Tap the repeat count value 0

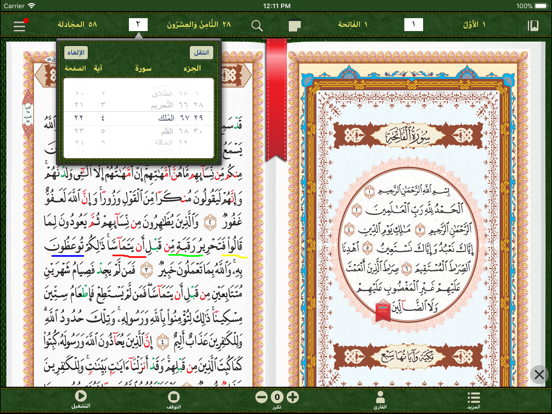pyautogui.click(x=277, y=397)
